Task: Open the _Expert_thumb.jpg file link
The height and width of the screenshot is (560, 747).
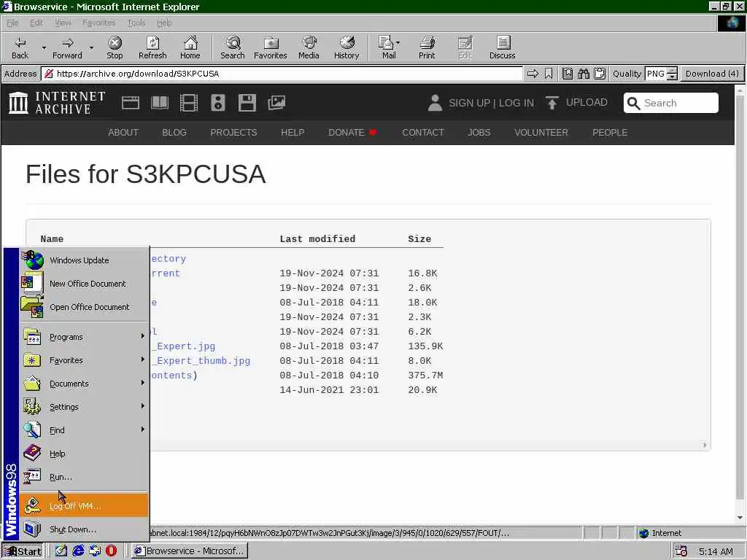Action: [201, 361]
